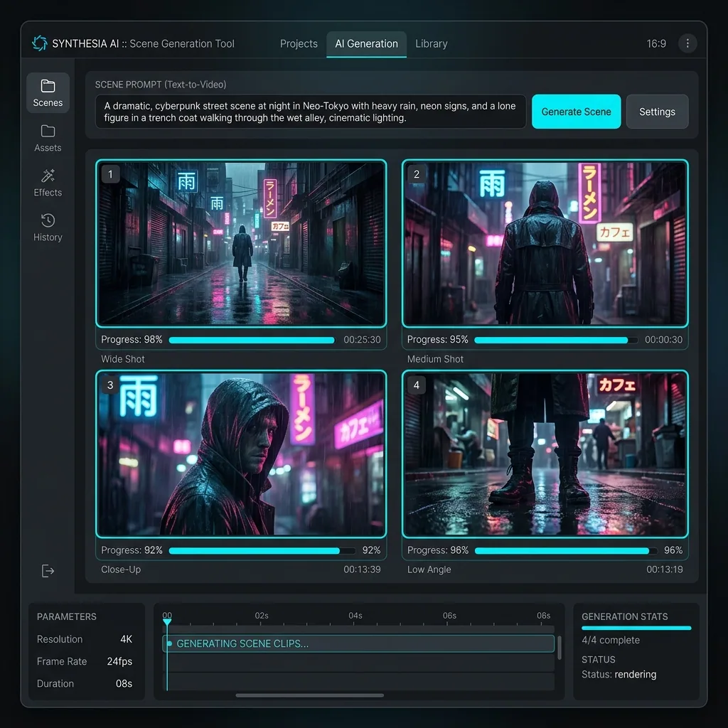The width and height of the screenshot is (728, 728).
Task: Switch to the Library tab
Action: pyautogui.click(x=431, y=43)
